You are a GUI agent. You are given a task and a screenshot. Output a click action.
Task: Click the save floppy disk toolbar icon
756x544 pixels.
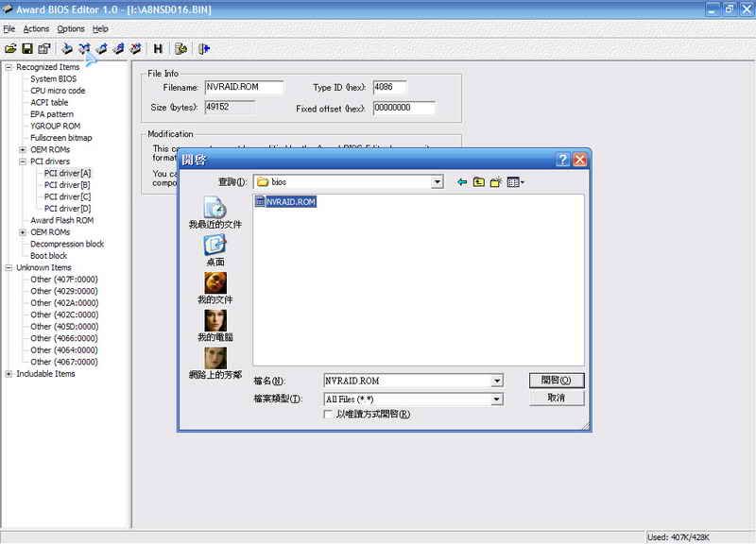(x=26, y=48)
